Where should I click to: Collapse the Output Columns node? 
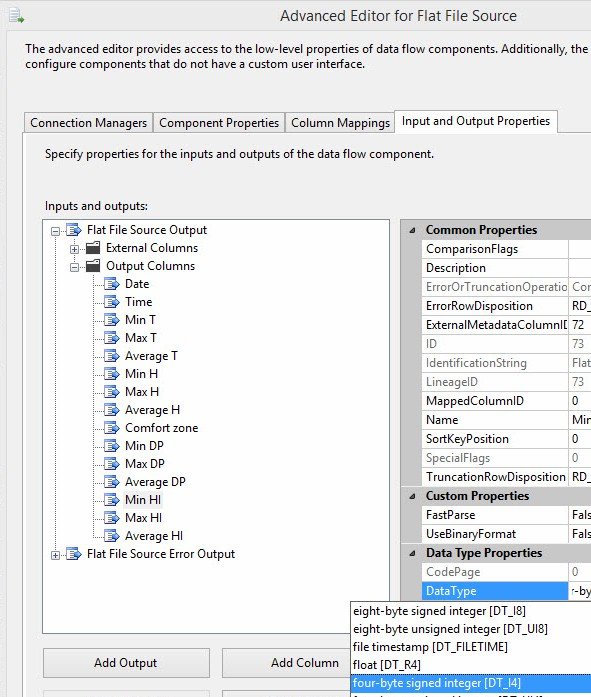tap(74, 267)
